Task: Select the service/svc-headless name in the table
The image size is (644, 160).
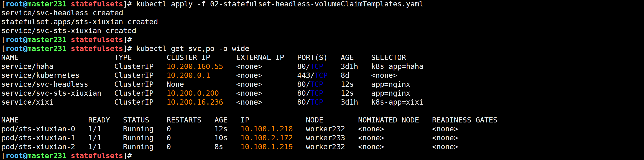Action: tap(44, 84)
